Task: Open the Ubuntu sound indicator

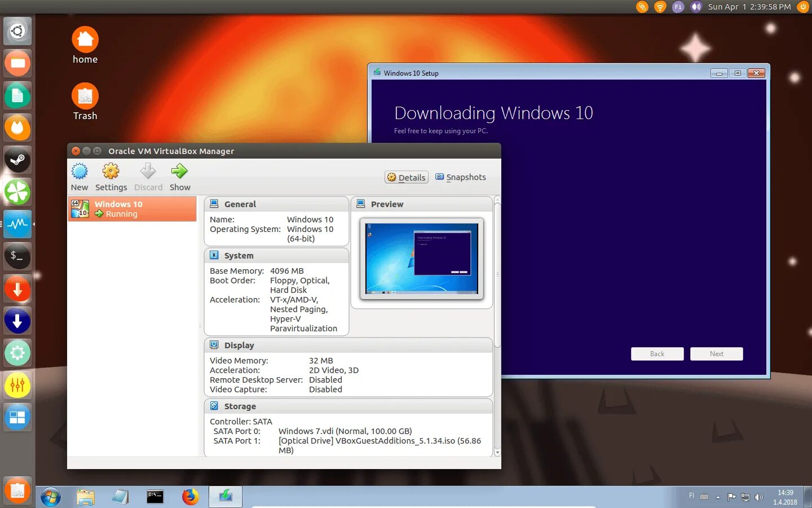Action: pyautogui.click(x=696, y=7)
